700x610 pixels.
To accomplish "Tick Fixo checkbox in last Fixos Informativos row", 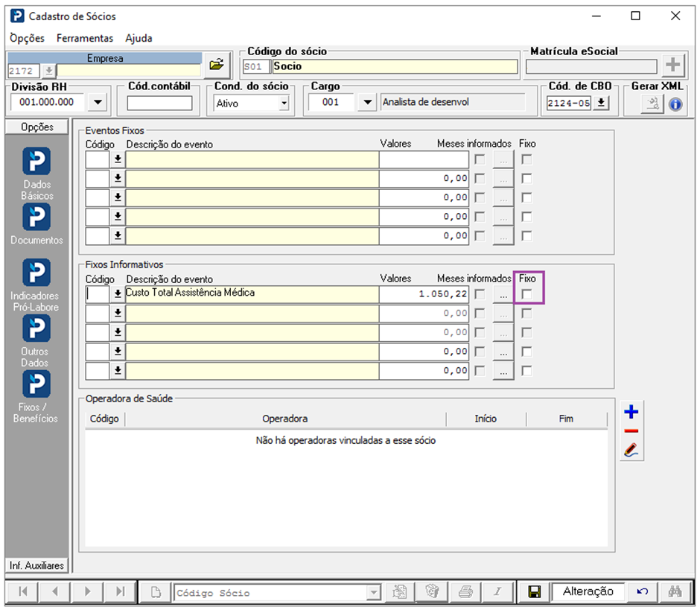I will click(526, 371).
